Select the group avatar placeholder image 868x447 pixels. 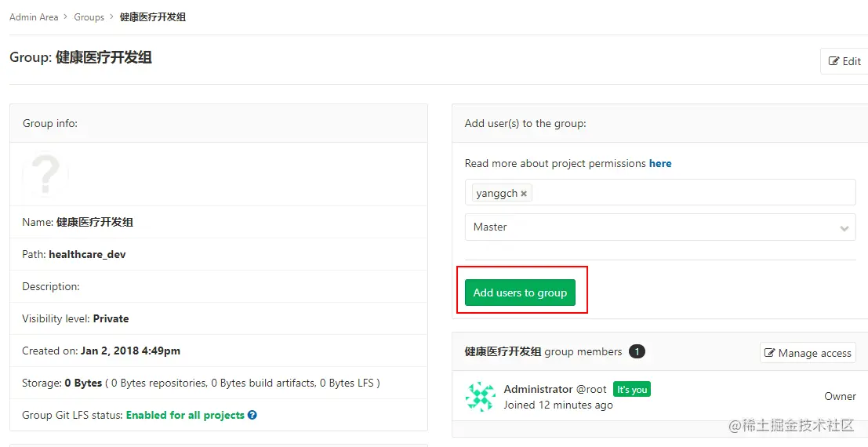(x=46, y=174)
